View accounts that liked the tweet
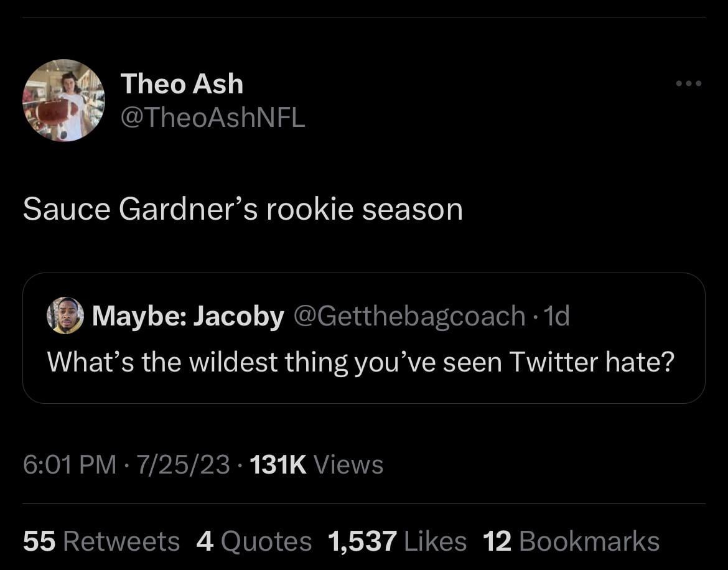 [x=397, y=541]
